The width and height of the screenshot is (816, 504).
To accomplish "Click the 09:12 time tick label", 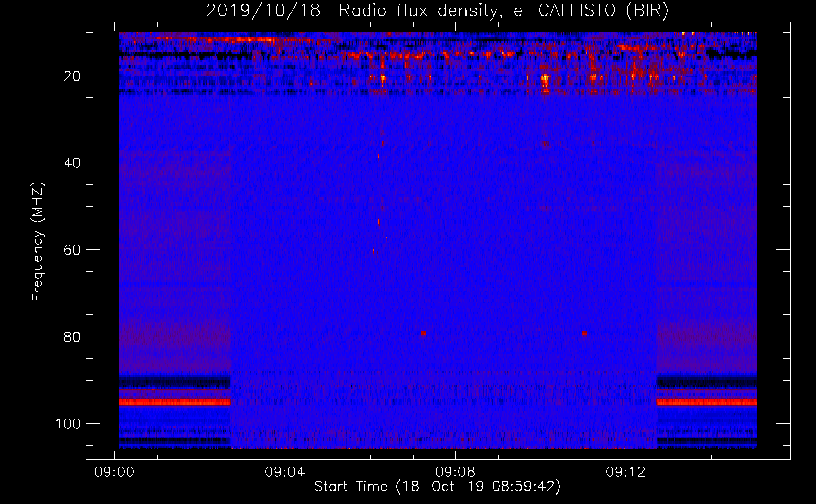I will (x=626, y=472).
